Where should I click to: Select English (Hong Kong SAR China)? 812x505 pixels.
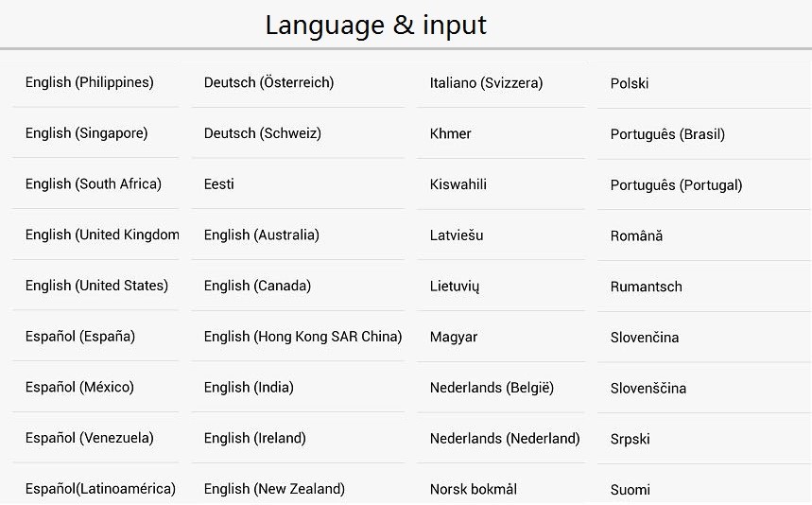[x=302, y=337]
